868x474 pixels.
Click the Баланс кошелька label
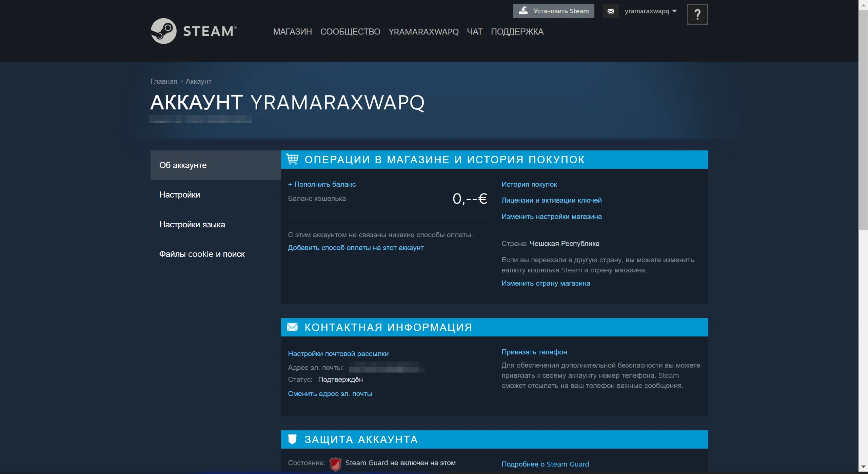click(317, 199)
